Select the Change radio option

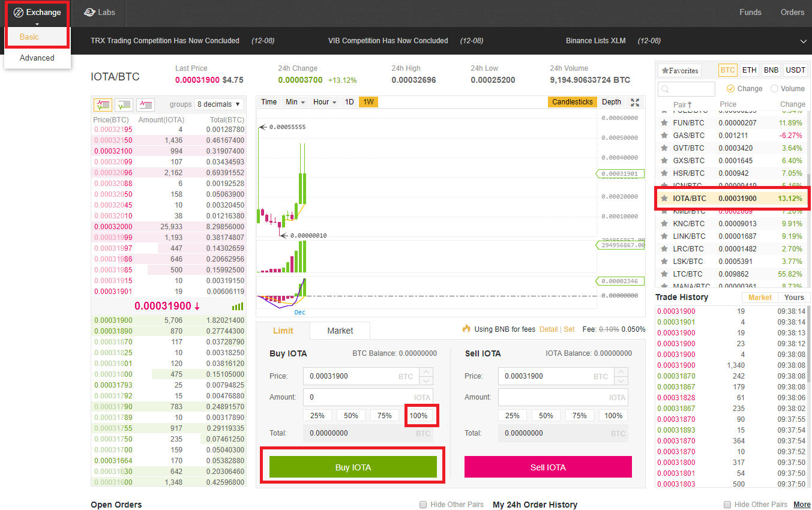(x=730, y=89)
